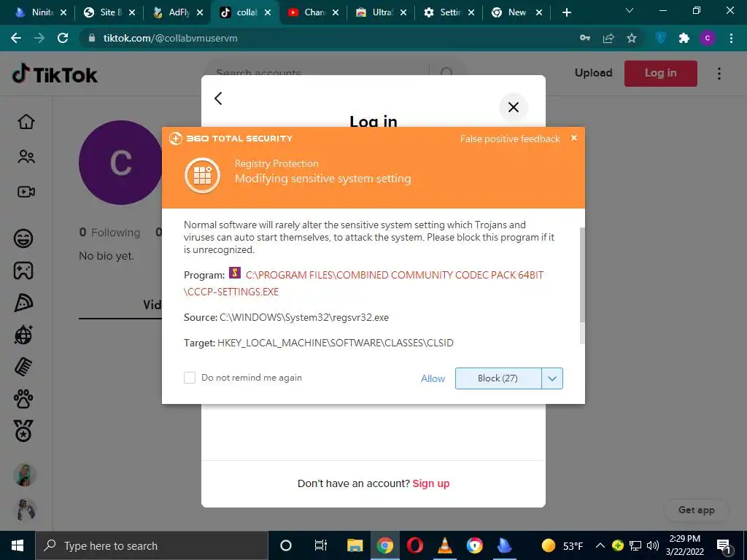This screenshot has height=560, width=747.
Task: Open Chrome three-dot menu
Action: click(x=731, y=38)
